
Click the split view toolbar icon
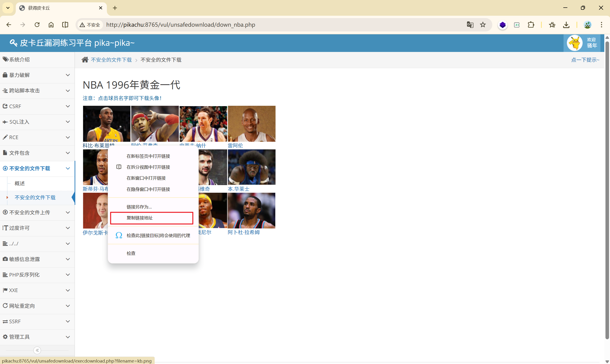65,25
